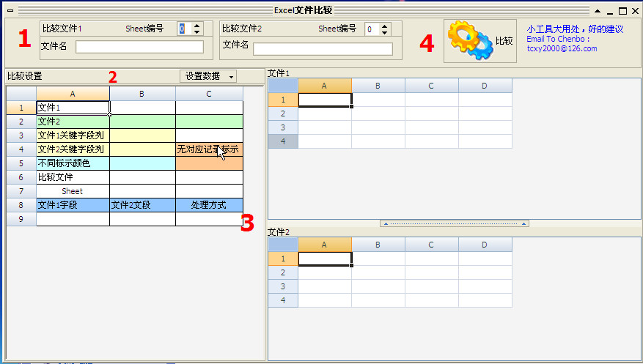643x364 pixels.
Task: Click the orange 无对应记录标示 cell
Action: click(x=209, y=149)
